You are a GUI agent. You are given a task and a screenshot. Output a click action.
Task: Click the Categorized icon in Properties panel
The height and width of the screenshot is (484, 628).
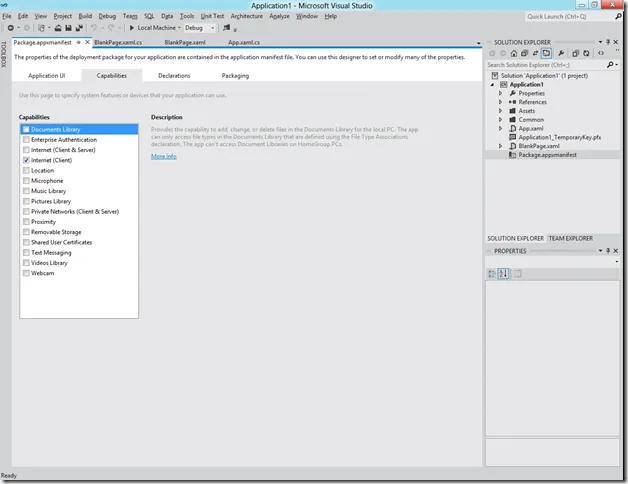pos(492,273)
